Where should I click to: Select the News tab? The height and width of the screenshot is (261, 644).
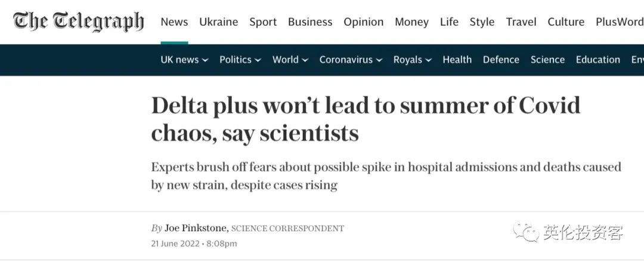tap(174, 22)
